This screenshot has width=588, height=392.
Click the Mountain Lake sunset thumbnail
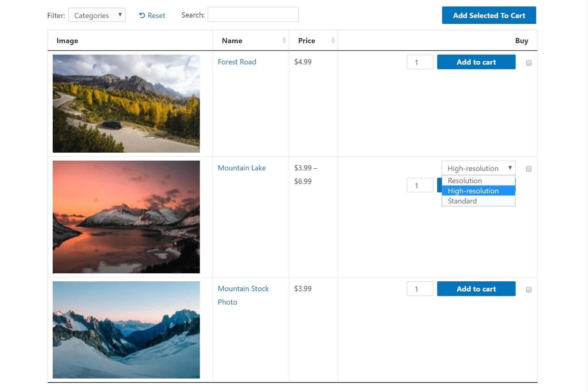(x=126, y=216)
